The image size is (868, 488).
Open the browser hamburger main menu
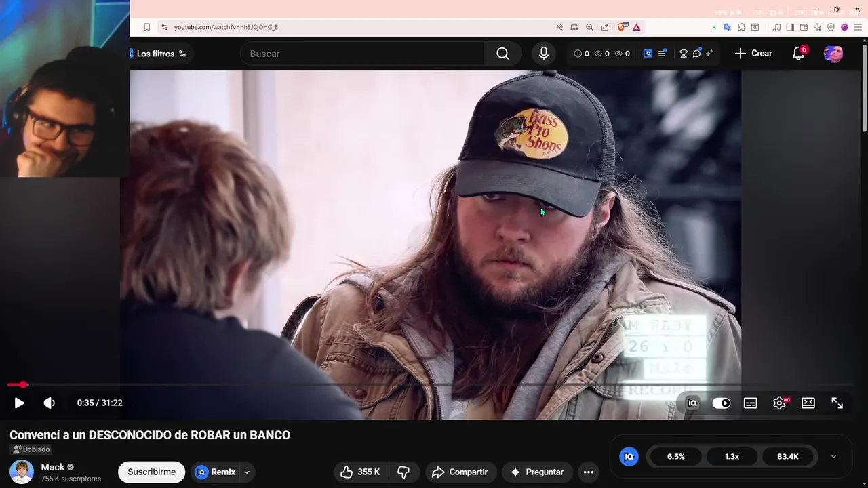858,27
